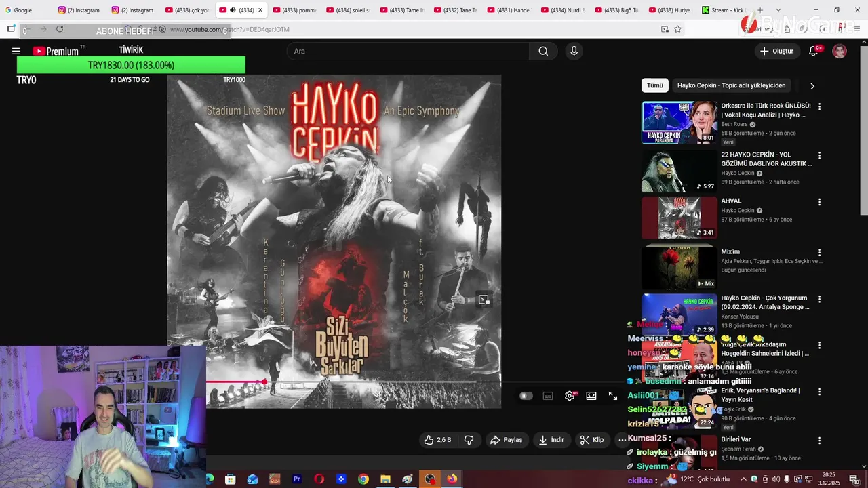Create a clip with Klip button
Image resolution: width=868 pixels, height=488 pixels.
point(592,440)
